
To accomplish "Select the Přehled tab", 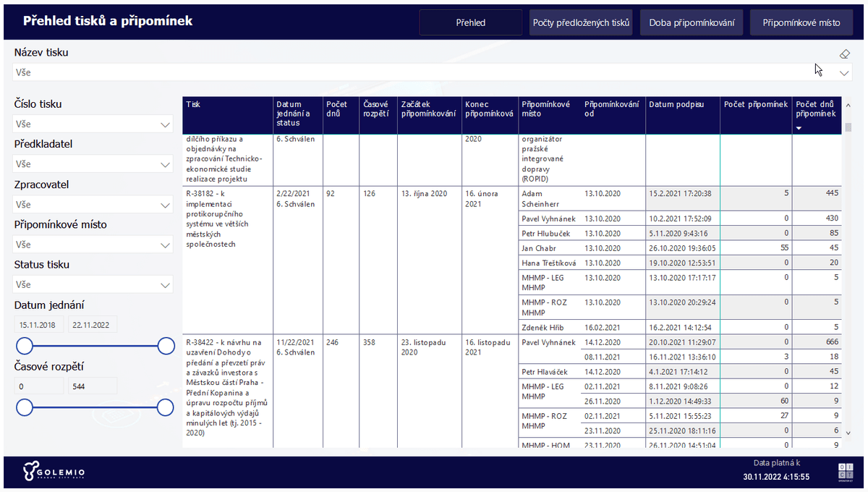I will (x=470, y=22).
